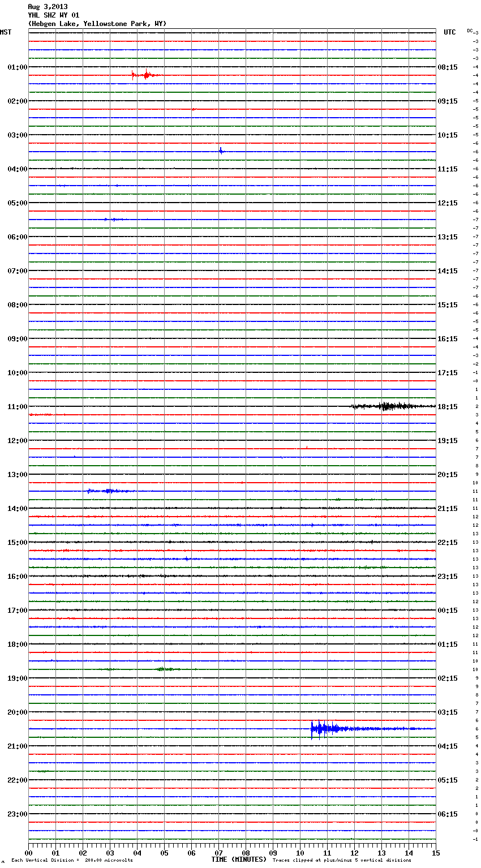481x868 pixels.
Task: Select the 15:00 MST time label
Action: click(x=17, y=543)
